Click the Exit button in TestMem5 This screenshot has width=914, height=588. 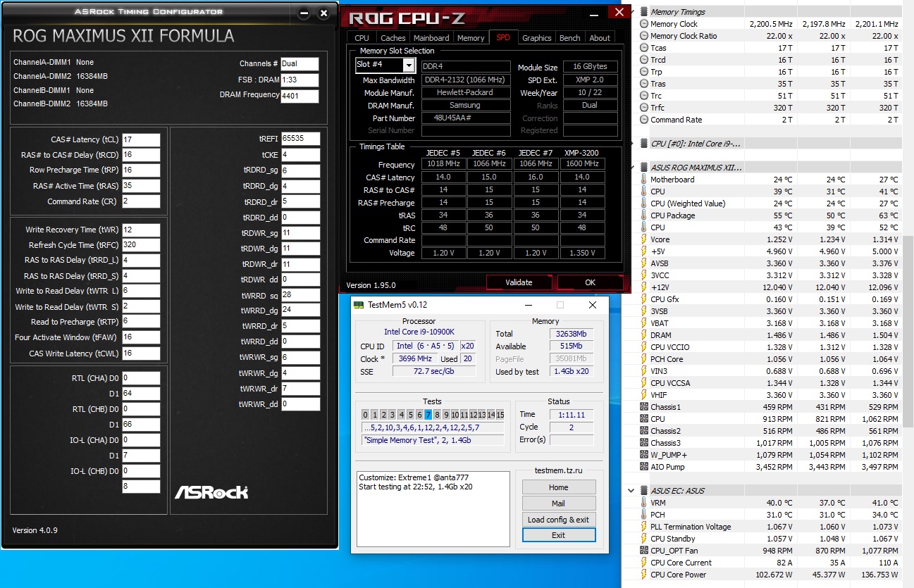(x=559, y=535)
